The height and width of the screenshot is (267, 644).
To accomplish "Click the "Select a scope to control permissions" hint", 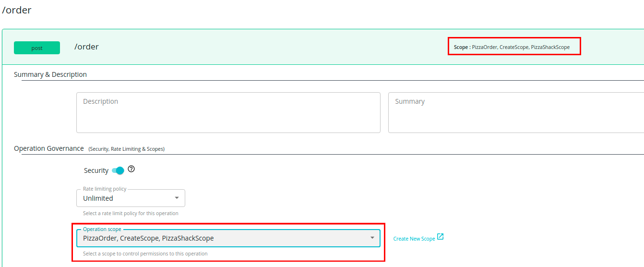I will pos(145,254).
